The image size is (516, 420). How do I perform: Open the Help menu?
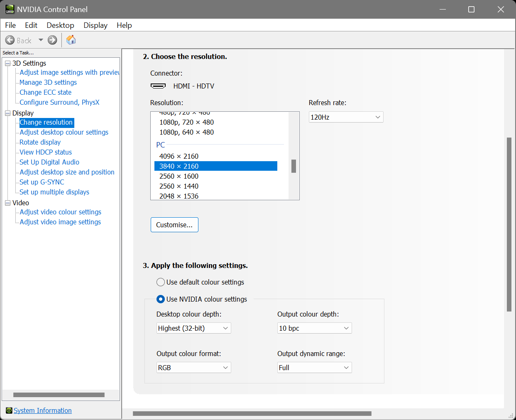click(124, 25)
